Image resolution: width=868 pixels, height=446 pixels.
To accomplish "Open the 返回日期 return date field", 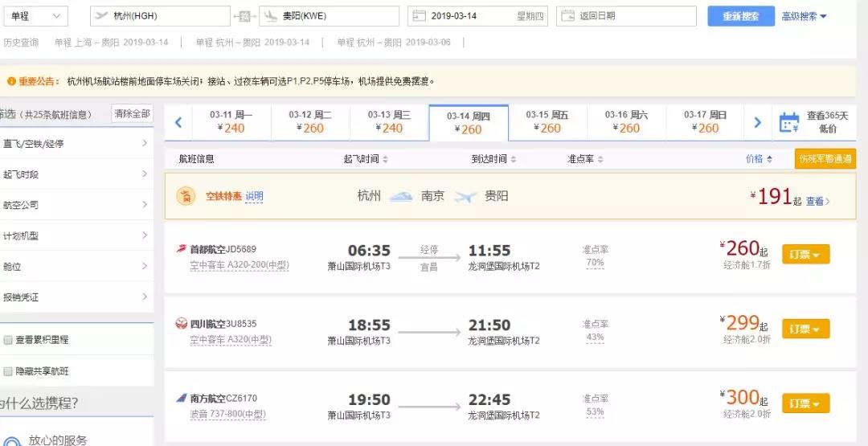I will (626, 16).
